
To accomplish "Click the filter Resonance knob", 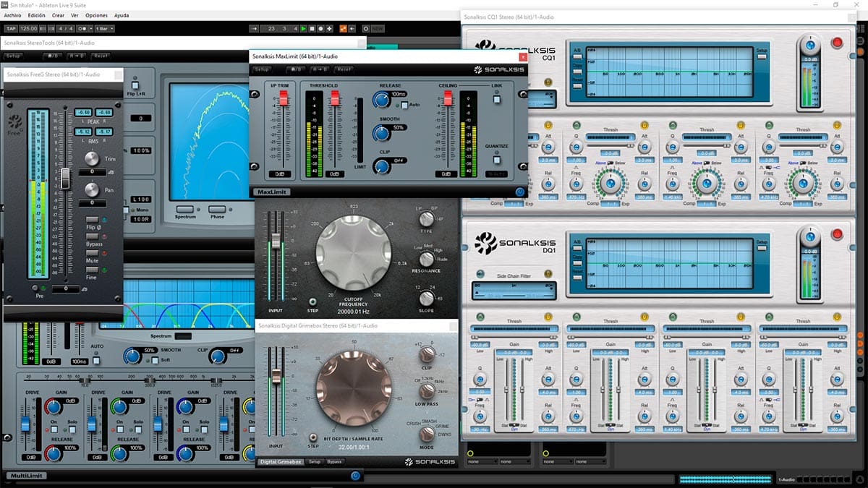I will [x=427, y=259].
